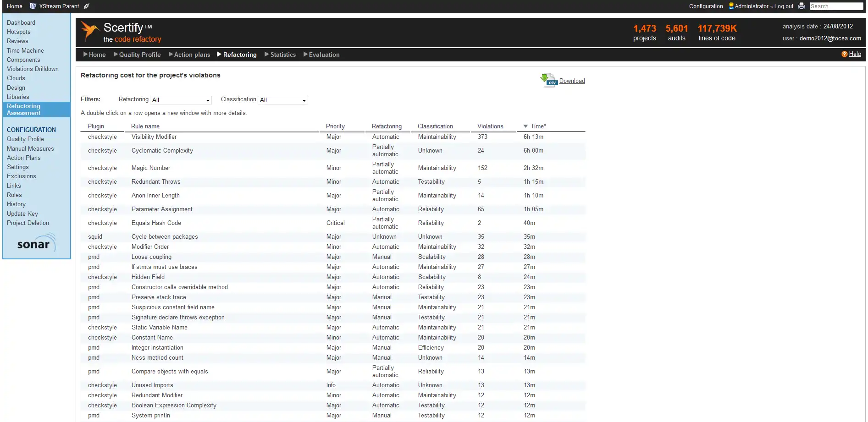Switch to the Statistics tab
Image resolution: width=868 pixels, height=422 pixels.
(x=280, y=55)
